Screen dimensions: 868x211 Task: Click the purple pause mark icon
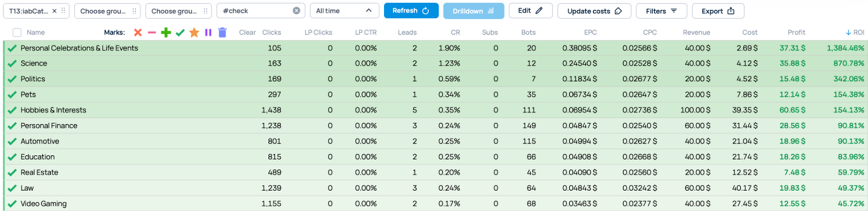(208, 33)
